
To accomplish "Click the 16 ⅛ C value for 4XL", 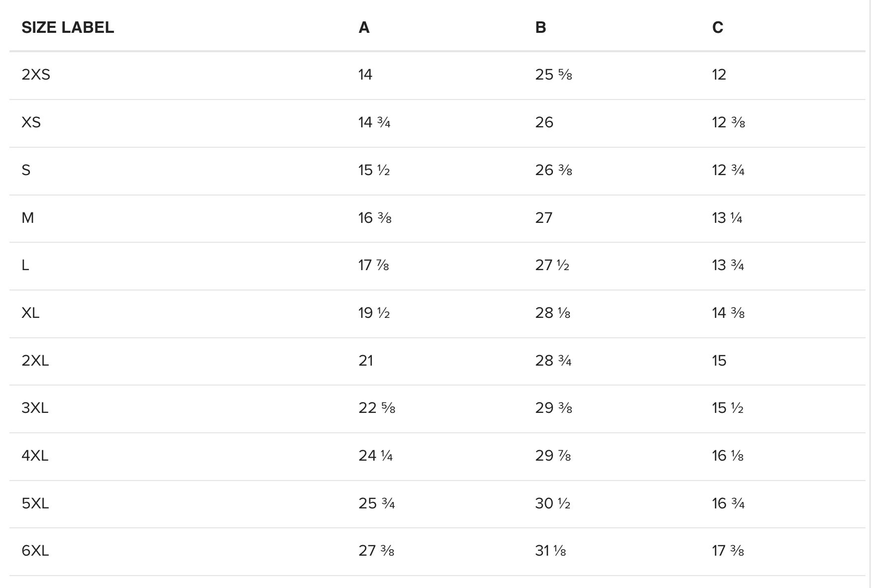I will [728, 456].
